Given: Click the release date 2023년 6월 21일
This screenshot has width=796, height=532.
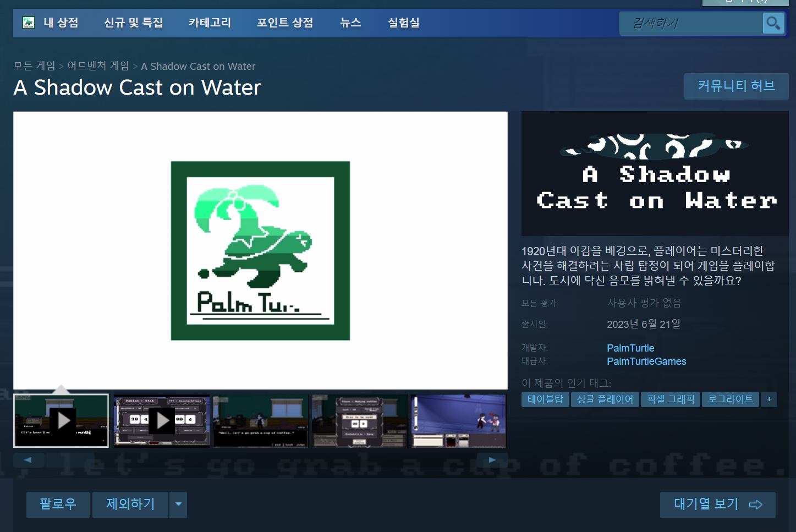Looking at the screenshot, I should (644, 324).
